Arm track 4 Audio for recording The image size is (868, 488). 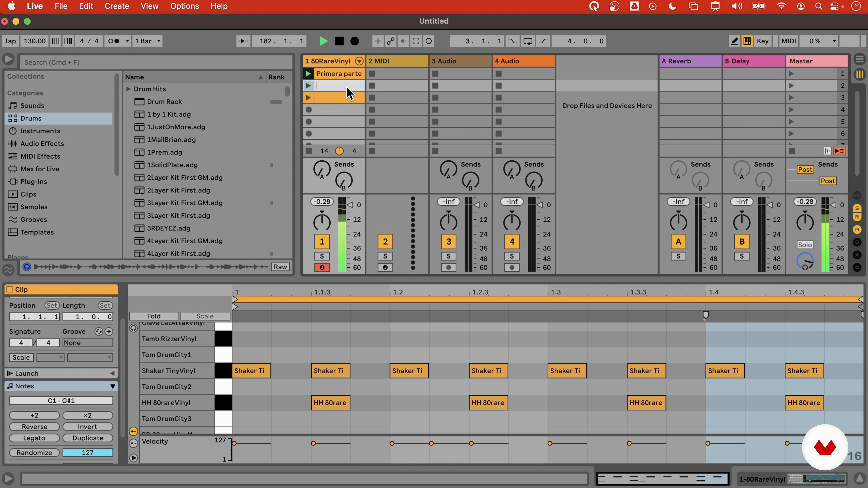coord(512,267)
